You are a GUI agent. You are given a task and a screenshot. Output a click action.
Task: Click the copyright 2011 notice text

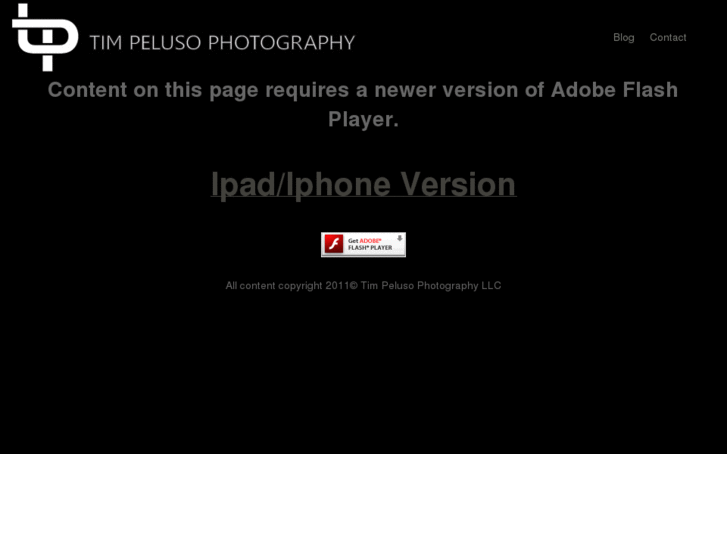click(x=364, y=286)
